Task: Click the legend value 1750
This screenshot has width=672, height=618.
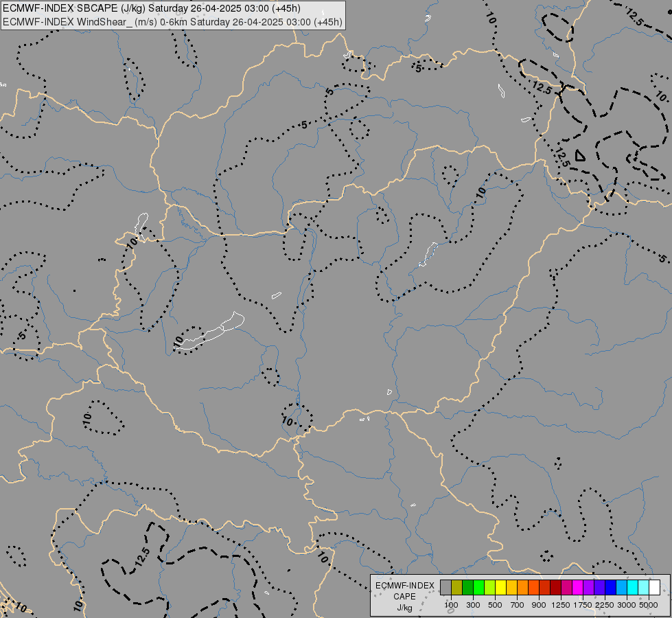Action: pyautogui.click(x=583, y=605)
